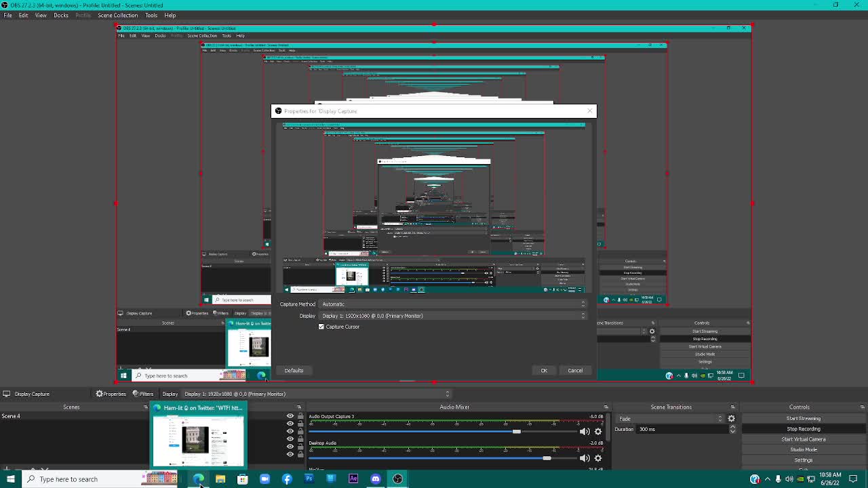Image resolution: width=868 pixels, height=488 pixels.
Task: Click Start Virtual Camera
Action: pos(804,439)
